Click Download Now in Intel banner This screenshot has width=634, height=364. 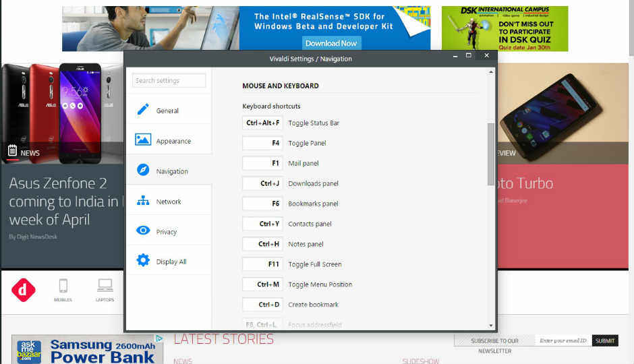[331, 43]
